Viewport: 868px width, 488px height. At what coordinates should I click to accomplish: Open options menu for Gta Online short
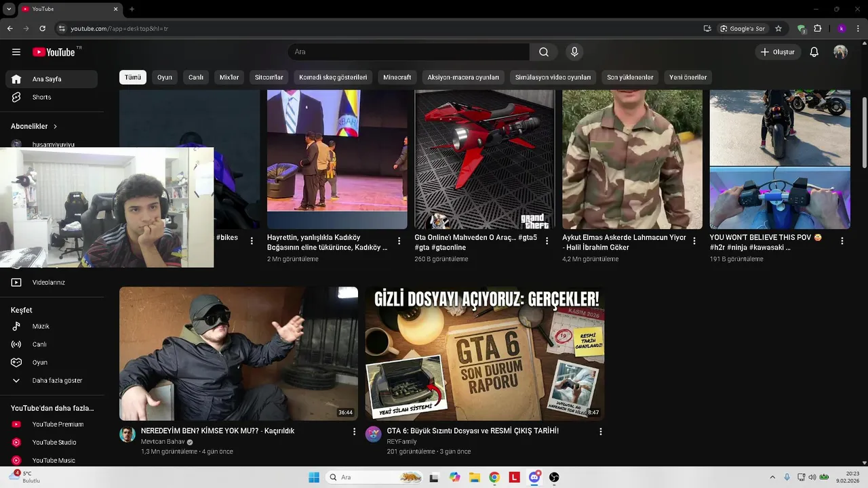coord(547,241)
